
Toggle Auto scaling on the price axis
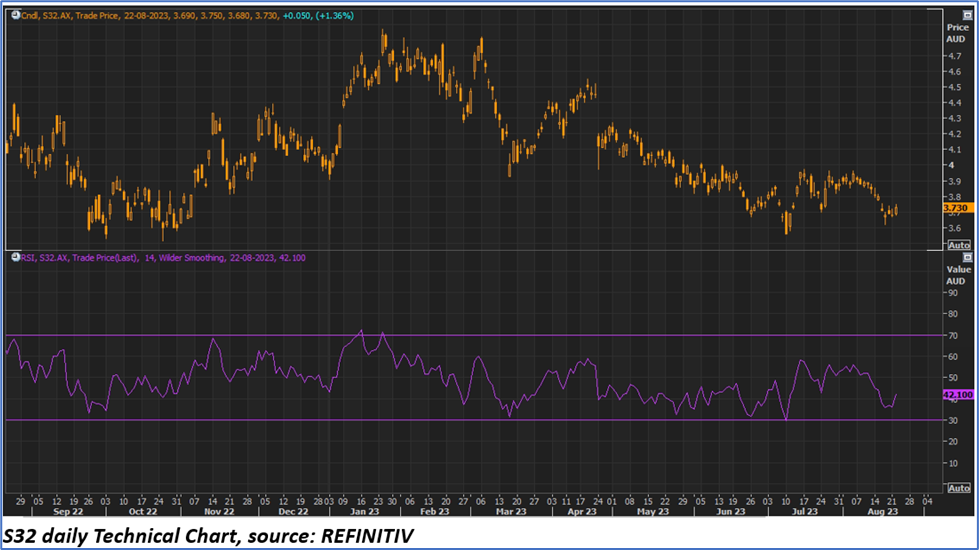pyautogui.click(x=957, y=245)
